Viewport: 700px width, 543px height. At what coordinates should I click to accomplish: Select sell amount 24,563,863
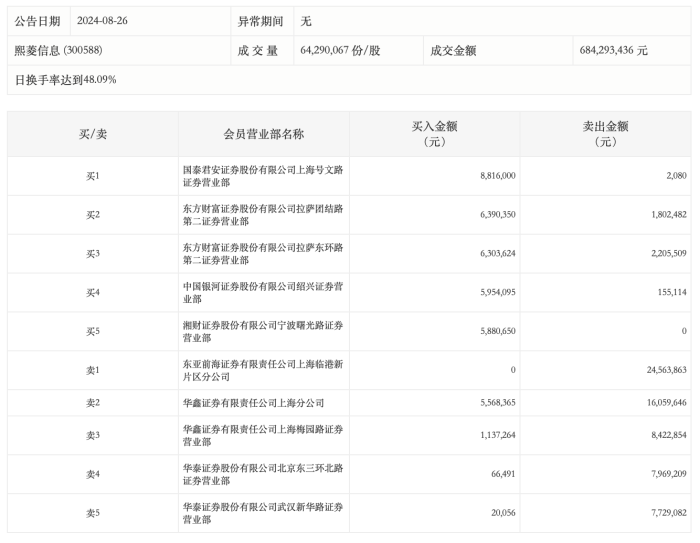667,370
